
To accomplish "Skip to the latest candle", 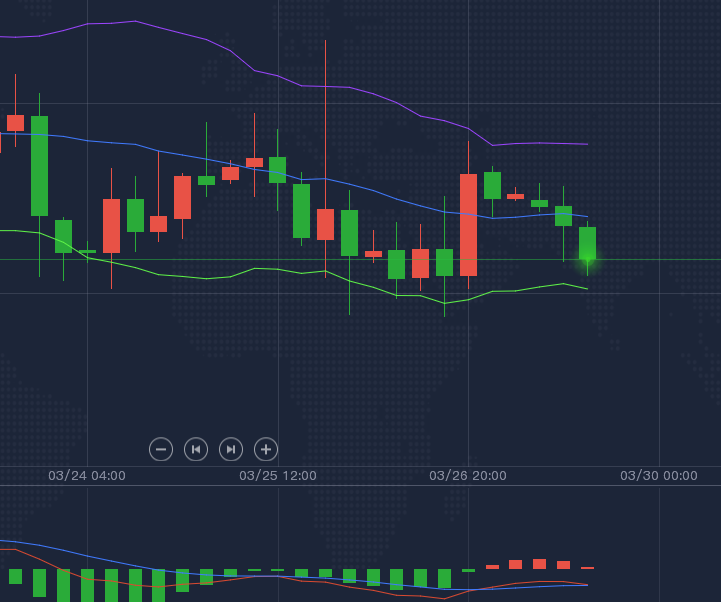I will pos(231,449).
